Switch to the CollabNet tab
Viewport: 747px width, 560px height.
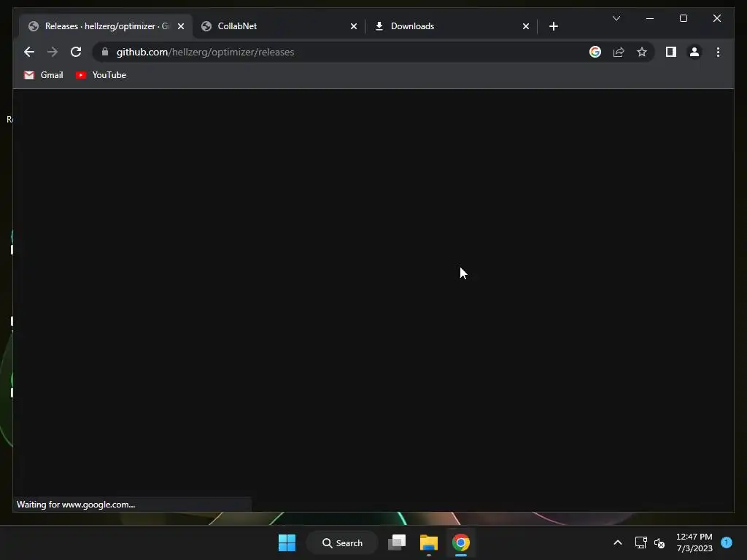click(x=279, y=26)
